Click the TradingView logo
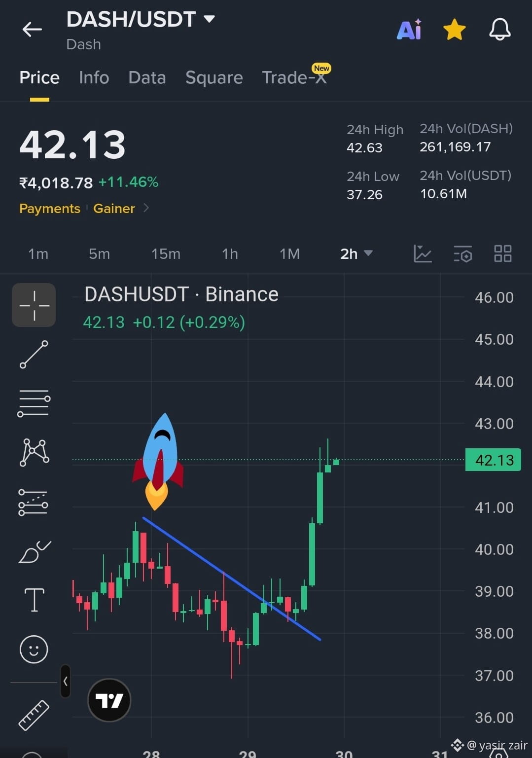Image resolution: width=532 pixels, height=758 pixels. coord(109,700)
